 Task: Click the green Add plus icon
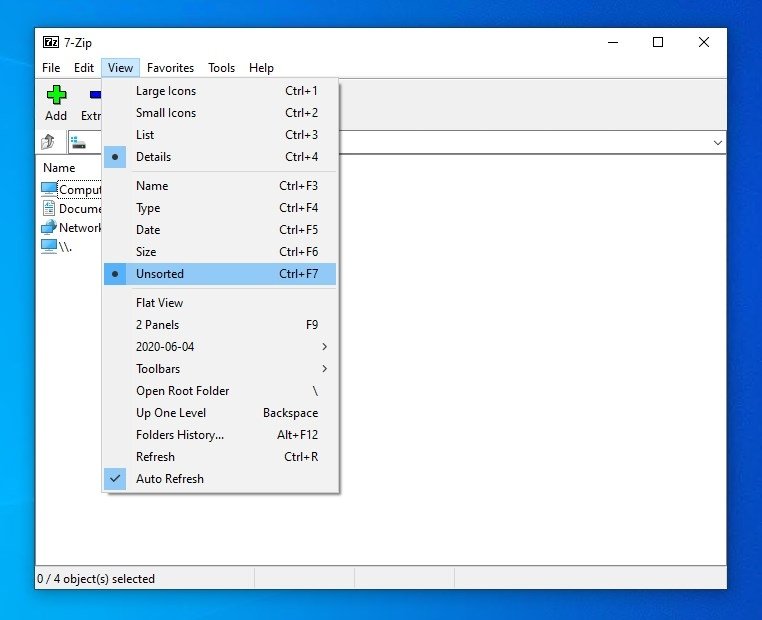click(x=56, y=95)
